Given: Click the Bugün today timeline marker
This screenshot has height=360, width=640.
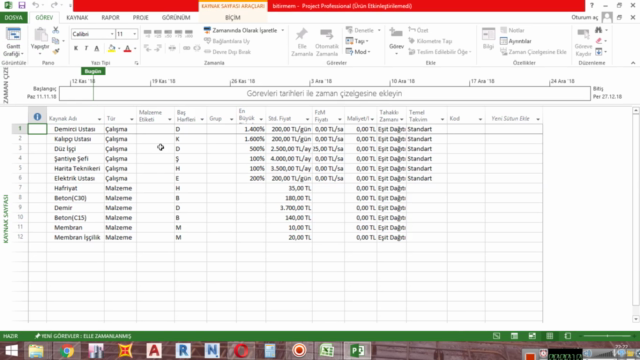Looking at the screenshot, I should pos(93,71).
